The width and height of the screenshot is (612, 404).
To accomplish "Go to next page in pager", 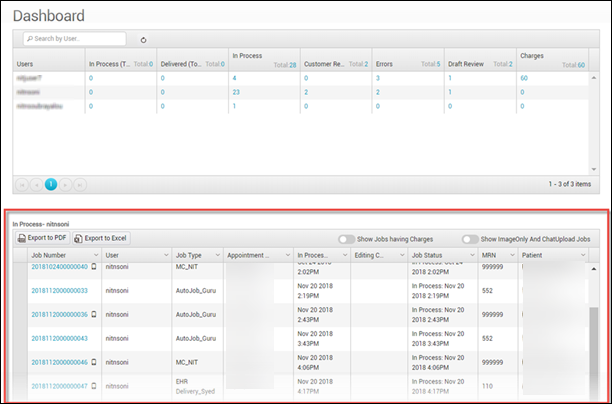I will coord(65,184).
